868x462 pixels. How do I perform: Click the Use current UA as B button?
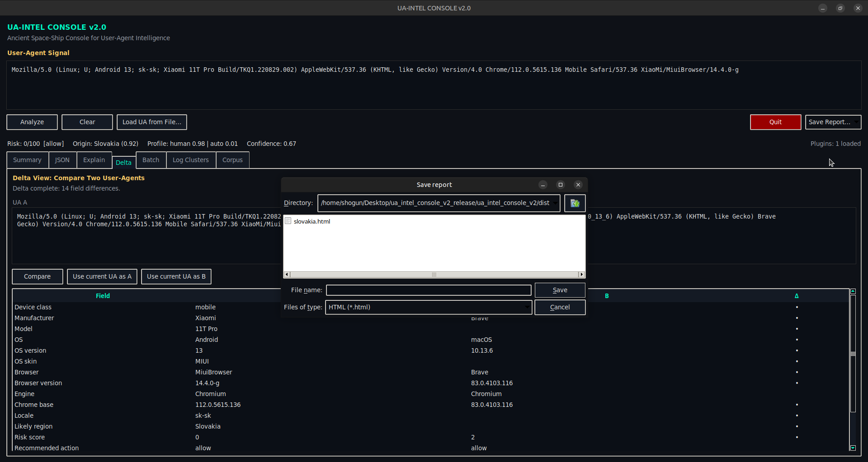pos(176,276)
